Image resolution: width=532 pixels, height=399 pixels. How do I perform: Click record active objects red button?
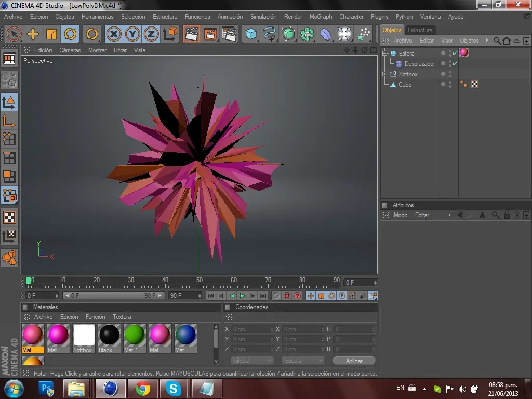coord(287,296)
